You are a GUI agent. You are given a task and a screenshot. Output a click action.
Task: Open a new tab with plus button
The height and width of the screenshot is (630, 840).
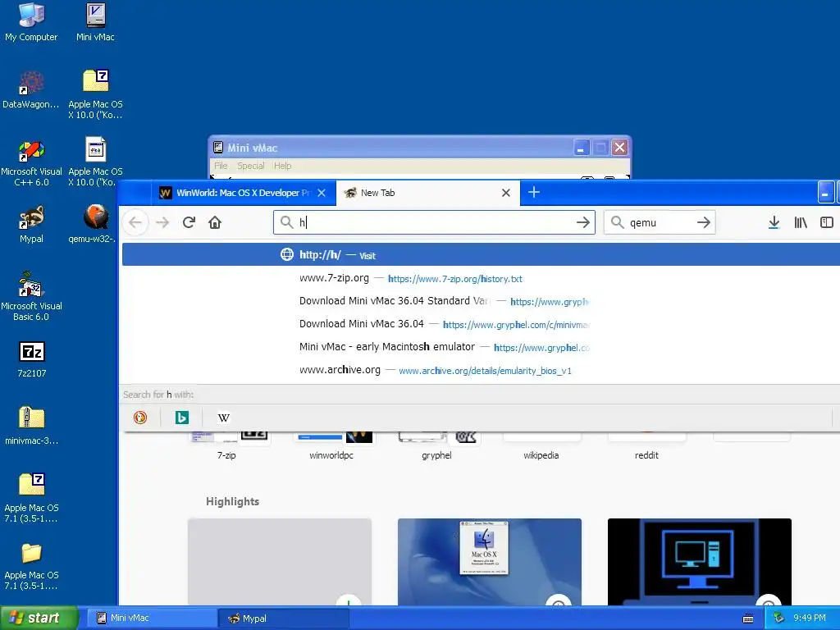click(x=533, y=192)
